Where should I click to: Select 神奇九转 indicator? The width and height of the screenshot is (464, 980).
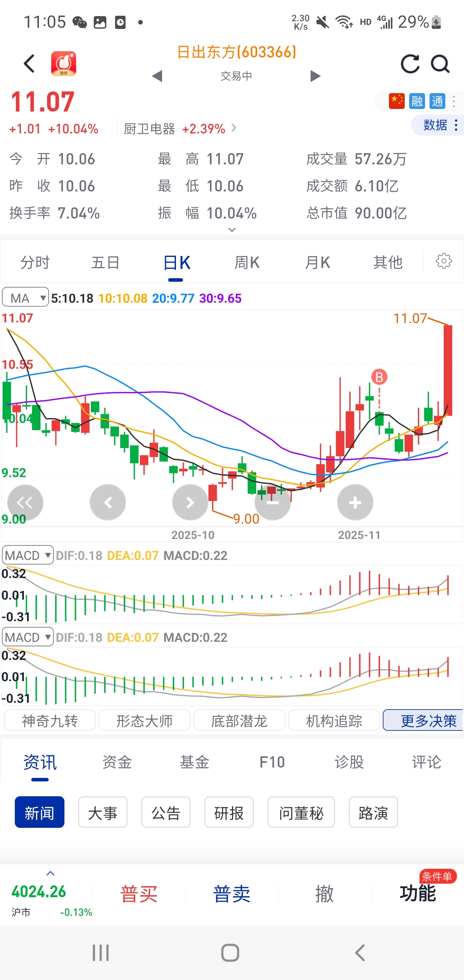click(x=50, y=720)
